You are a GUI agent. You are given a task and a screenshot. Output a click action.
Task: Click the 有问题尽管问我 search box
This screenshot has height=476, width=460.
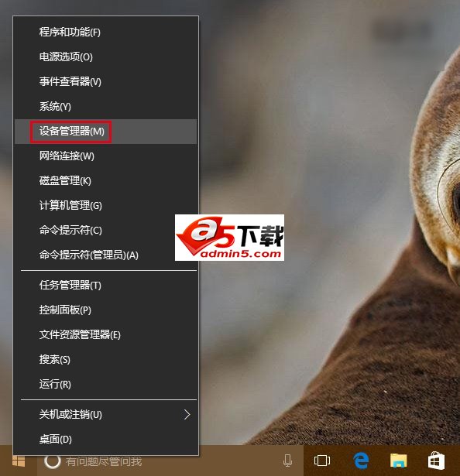coord(170,461)
